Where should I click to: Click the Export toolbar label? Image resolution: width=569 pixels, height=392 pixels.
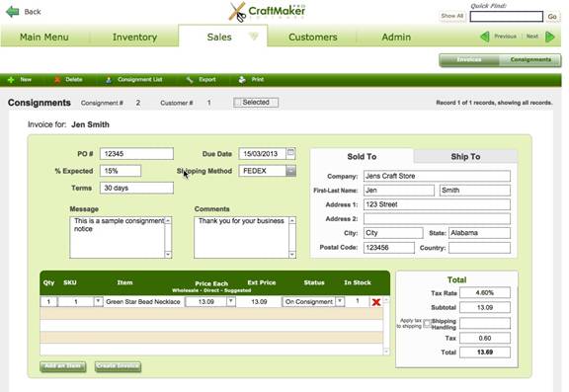click(207, 79)
